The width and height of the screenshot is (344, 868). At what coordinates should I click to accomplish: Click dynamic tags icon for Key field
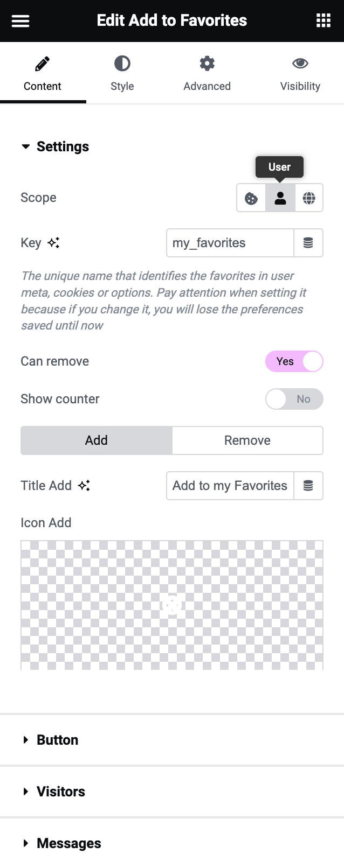point(308,243)
